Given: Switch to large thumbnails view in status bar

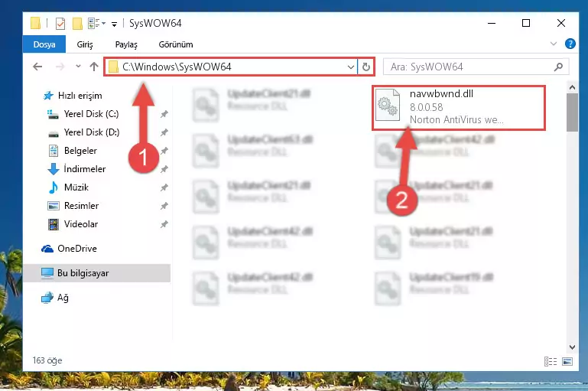Looking at the screenshot, I should click(x=567, y=361).
